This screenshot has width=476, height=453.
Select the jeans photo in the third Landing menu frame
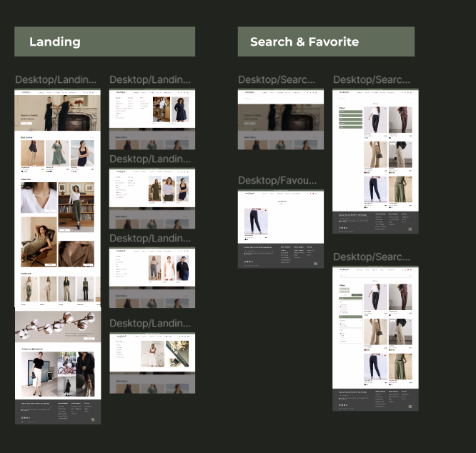pos(154,268)
